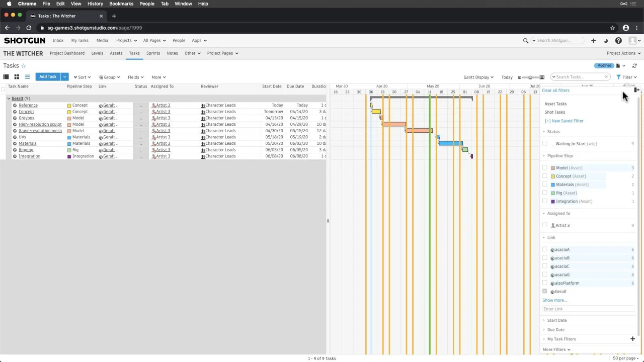644x362 pixels.
Task: Open the help question mark icon
Action: [x=618, y=41]
